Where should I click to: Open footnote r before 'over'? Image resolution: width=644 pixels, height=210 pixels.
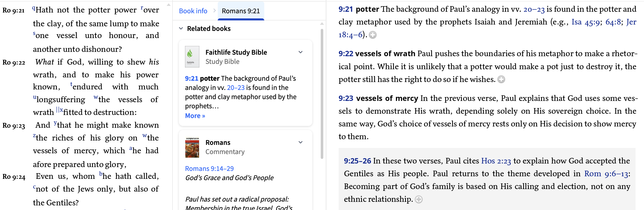coord(142,8)
